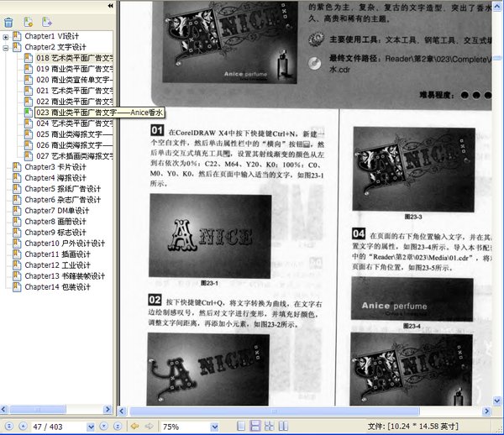The width and height of the screenshot is (504, 435).
Task: Click bookmark icon beside Chapter7 DM单设计
Action: [17, 211]
